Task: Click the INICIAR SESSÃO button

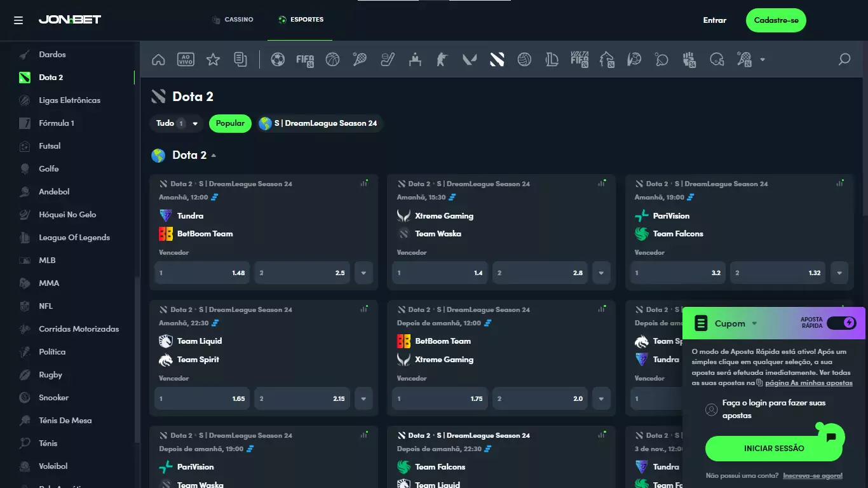Action: coord(774,449)
